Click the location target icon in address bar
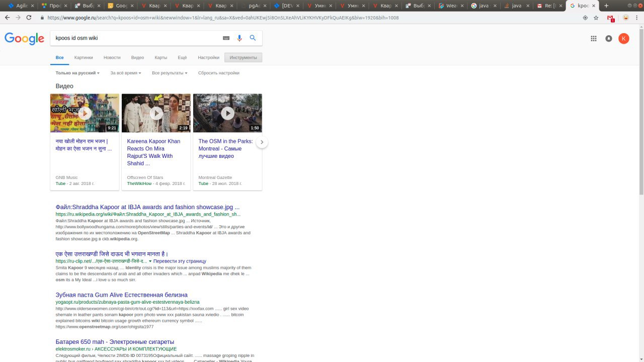This screenshot has width=644, height=362. 585,18
